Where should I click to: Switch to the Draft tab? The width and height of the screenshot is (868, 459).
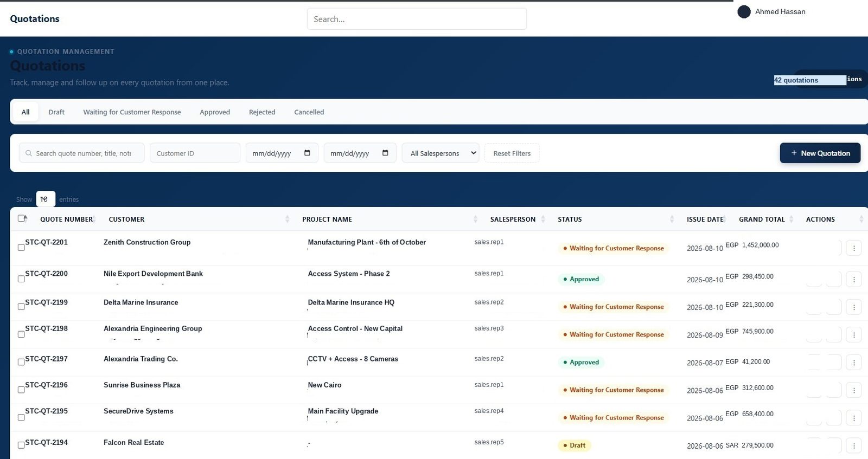(x=56, y=112)
